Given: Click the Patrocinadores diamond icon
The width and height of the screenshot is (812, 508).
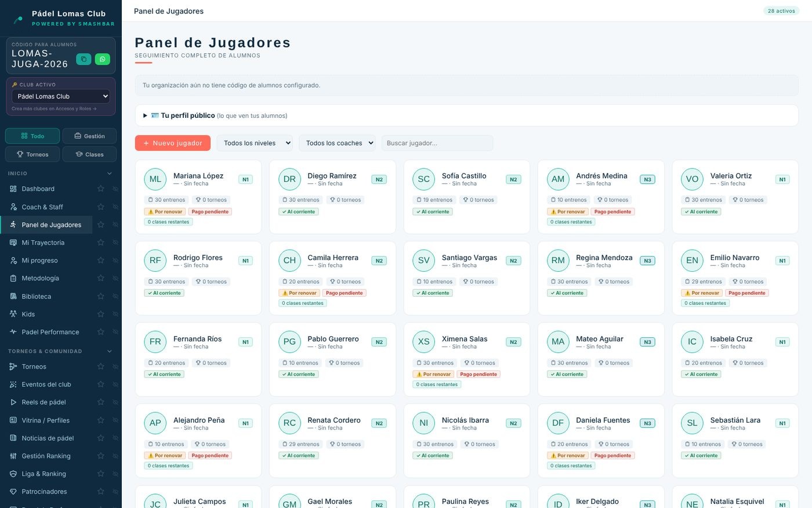Looking at the screenshot, I should point(13,492).
